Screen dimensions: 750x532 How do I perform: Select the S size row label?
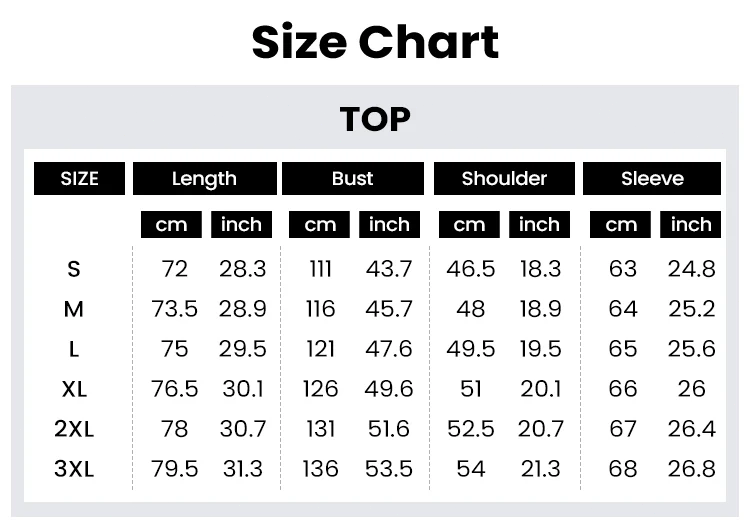pos(74,269)
